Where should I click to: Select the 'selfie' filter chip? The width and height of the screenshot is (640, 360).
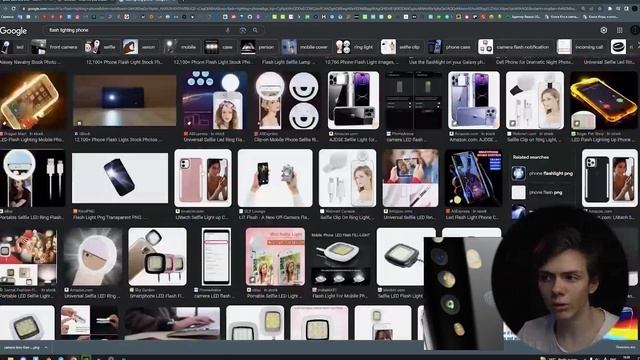tap(101, 47)
